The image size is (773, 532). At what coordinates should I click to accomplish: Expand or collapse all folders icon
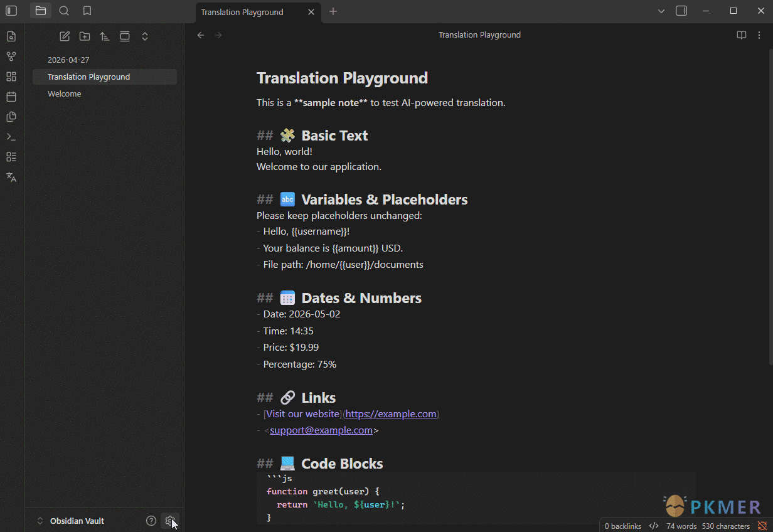click(145, 36)
